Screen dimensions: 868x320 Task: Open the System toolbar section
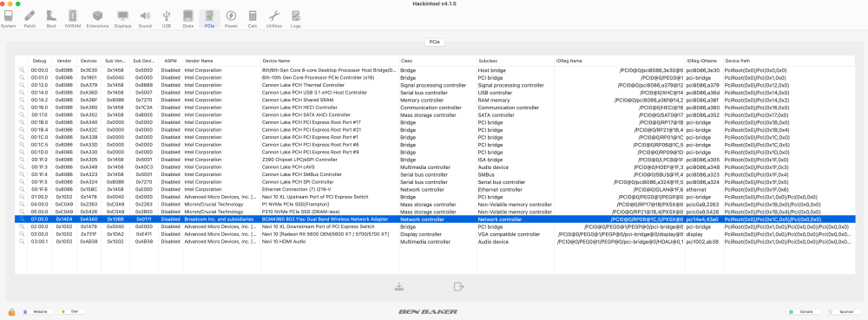[x=9, y=19]
